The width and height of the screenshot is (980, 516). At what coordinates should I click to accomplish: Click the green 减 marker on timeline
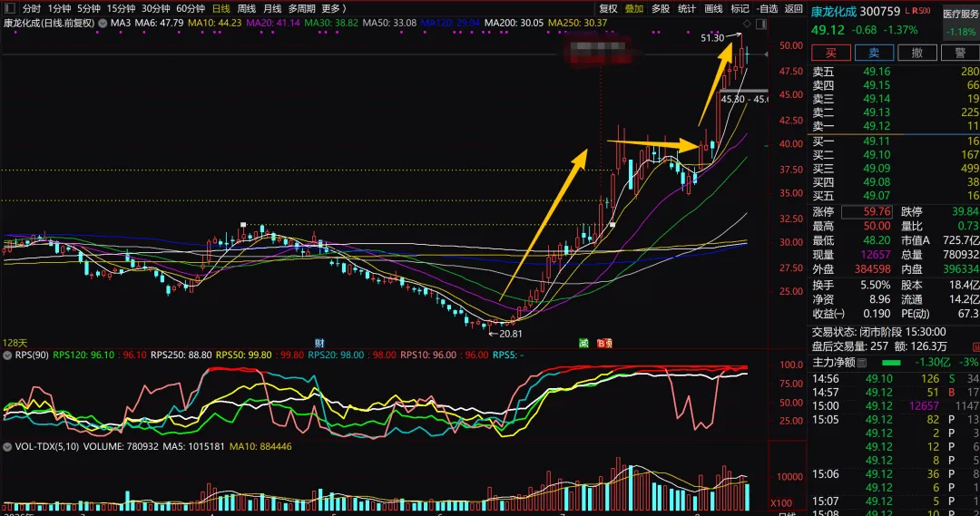(583, 343)
